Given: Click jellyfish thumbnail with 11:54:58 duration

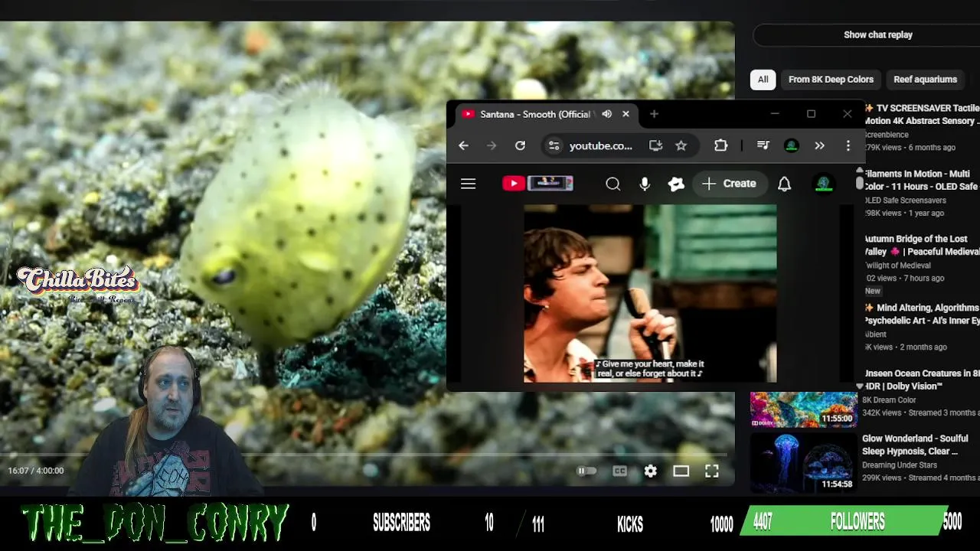Looking at the screenshot, I should [803, 462].
